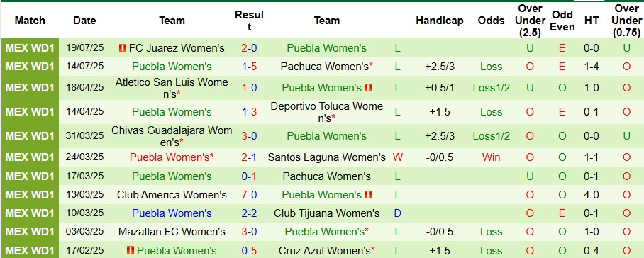Click the Handicap column header
The image size is (644, 258).
point(440,21)
